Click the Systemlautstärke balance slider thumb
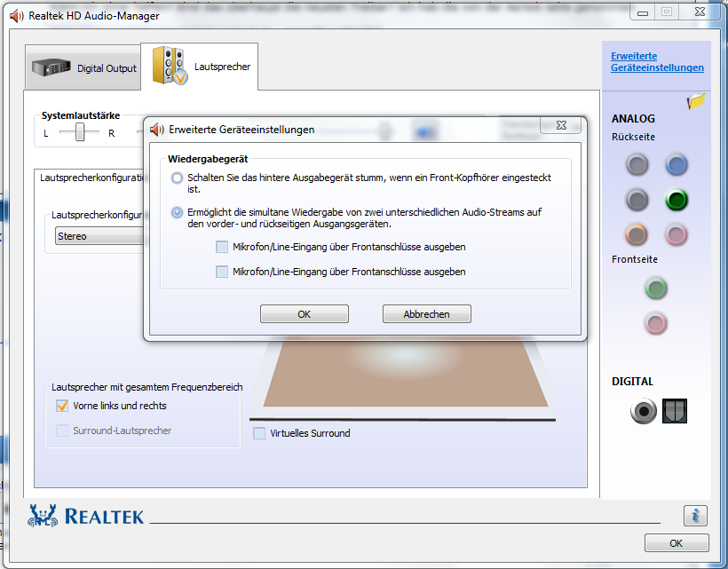This screenshot has width=728, height=569. click(x=80, y=131)
